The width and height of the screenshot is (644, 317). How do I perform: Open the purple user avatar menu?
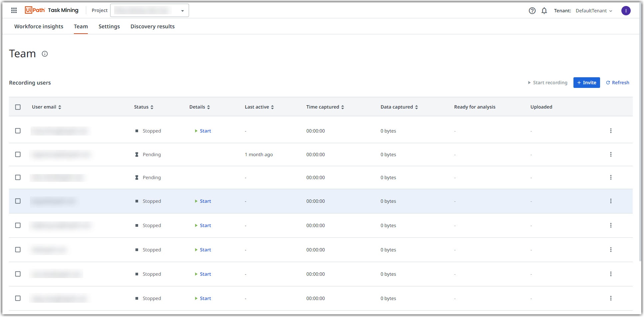(x=626, y=11)
